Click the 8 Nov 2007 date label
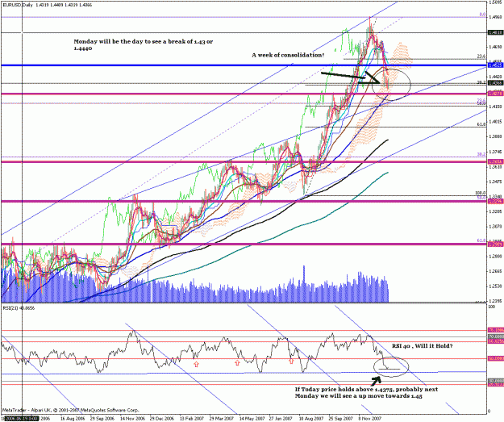 point(370,419)
